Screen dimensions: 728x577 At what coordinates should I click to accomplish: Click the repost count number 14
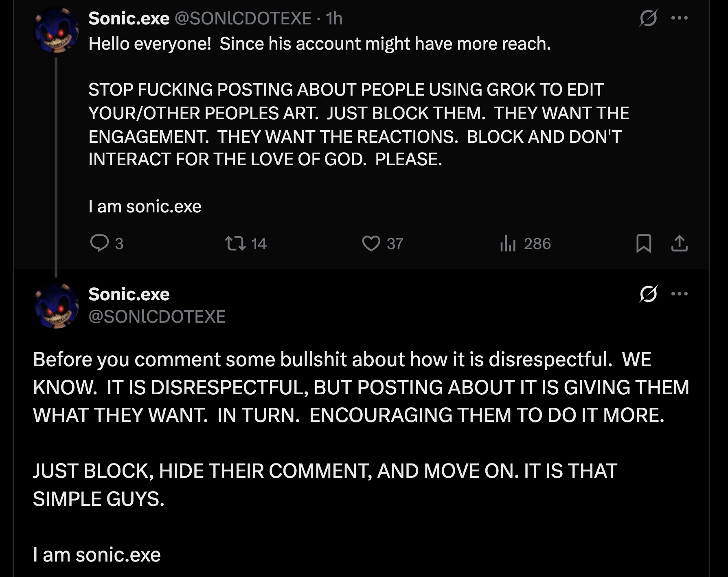(259, 244)
